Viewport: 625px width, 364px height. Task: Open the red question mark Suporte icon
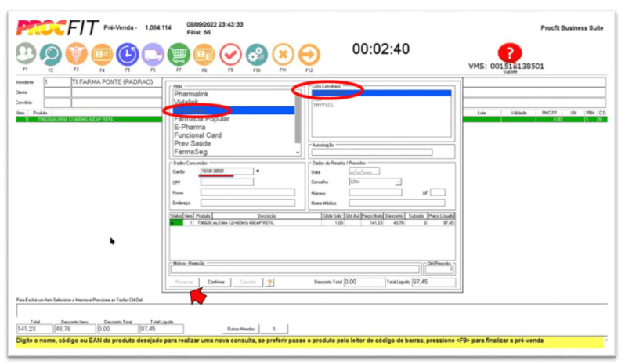[509, 52]
